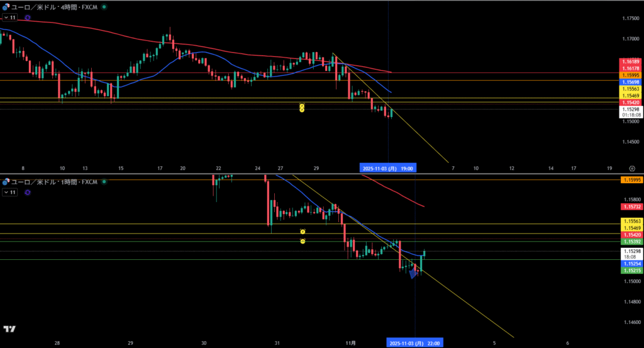Viewport: 644px width, 348px height.
Task: Click upper yellow event marker on 1-hour chart
Action: [x=303, y=232]
